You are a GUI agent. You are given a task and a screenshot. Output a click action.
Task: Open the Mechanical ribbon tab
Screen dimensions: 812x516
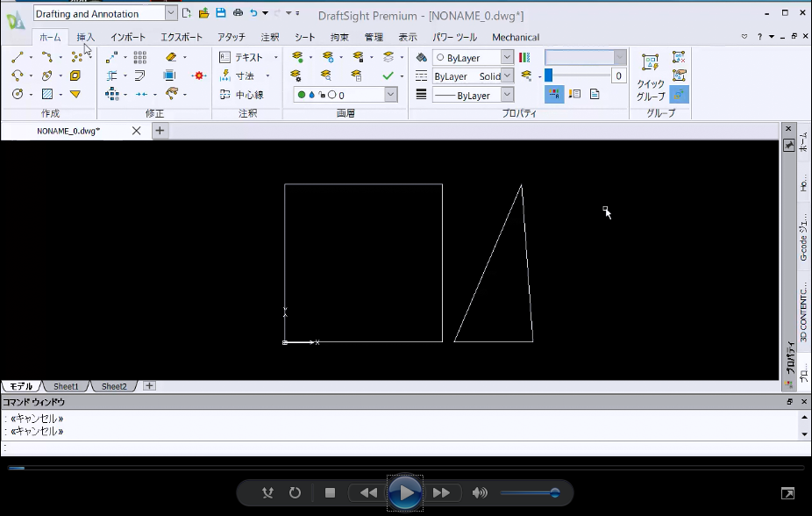click(516, 38)
